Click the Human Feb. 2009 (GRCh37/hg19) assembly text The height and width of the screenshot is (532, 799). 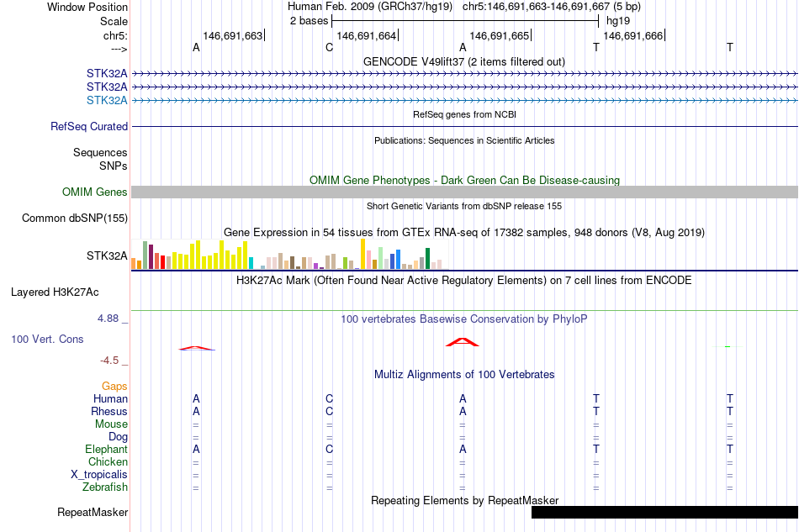click(370, 7)
